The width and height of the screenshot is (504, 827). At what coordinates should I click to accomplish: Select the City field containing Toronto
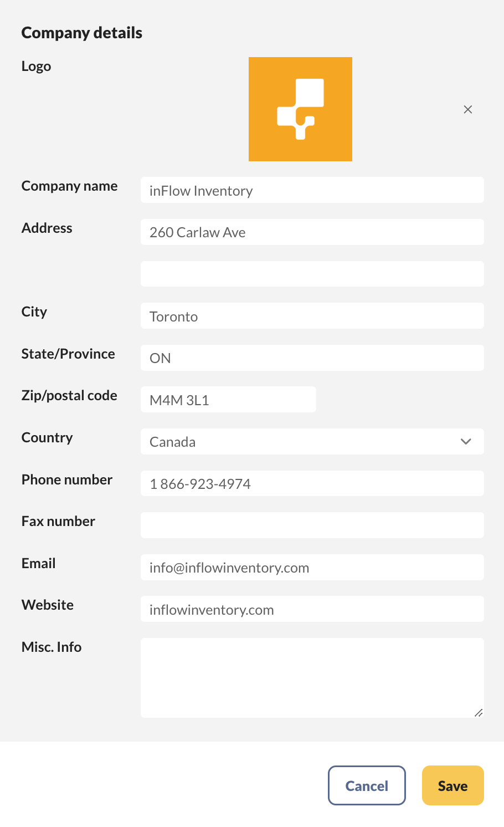pos(312,316)
